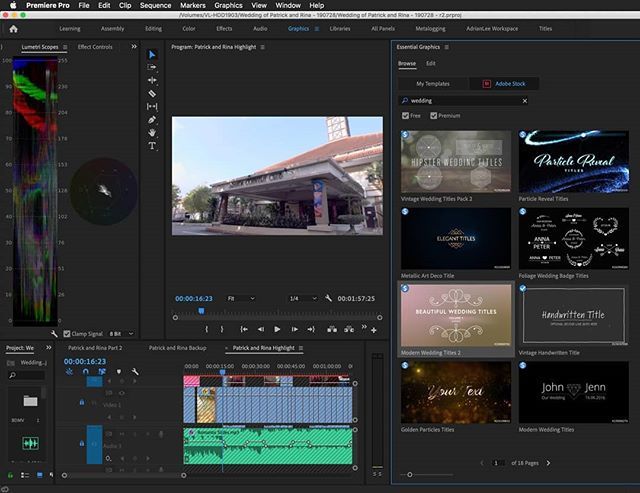Screen dimensions: 640x493
Task: Select the Selection arrow tool
Action: click(x=152, y=54)
